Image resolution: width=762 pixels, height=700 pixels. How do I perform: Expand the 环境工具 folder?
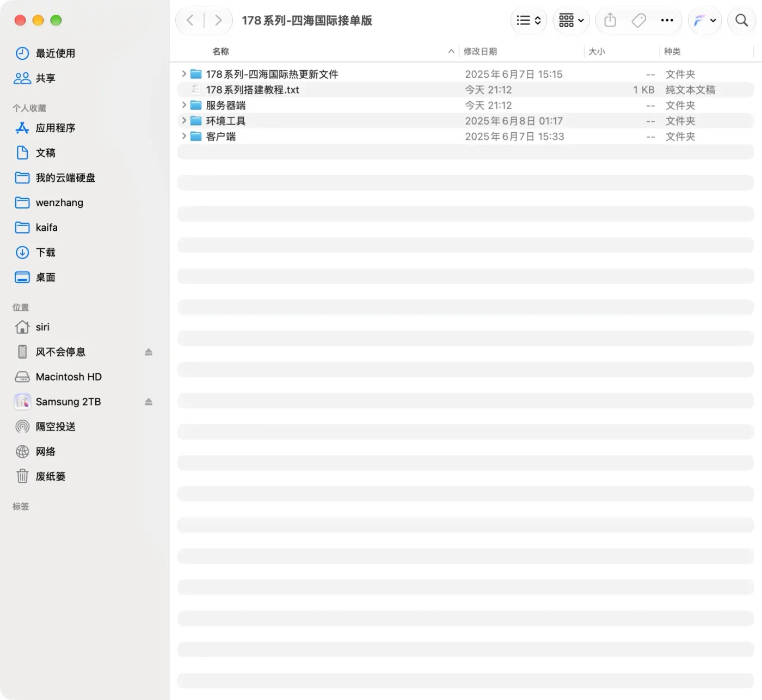tap(184, 121)
